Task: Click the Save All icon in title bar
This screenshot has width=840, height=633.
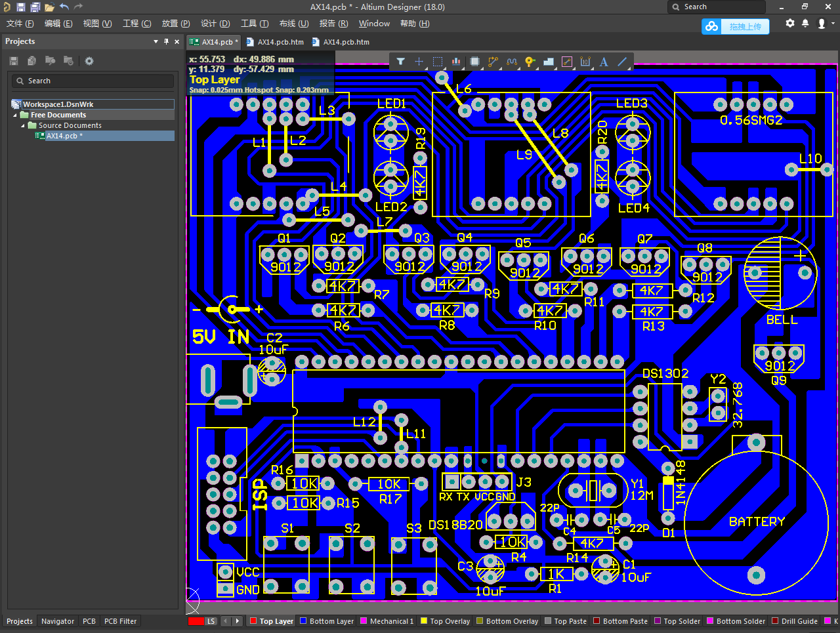Action: 35,7
